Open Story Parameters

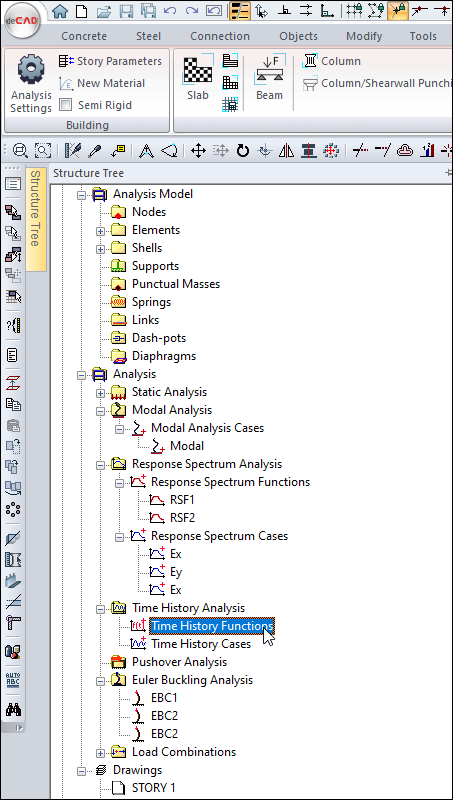[x=110, y=61]
